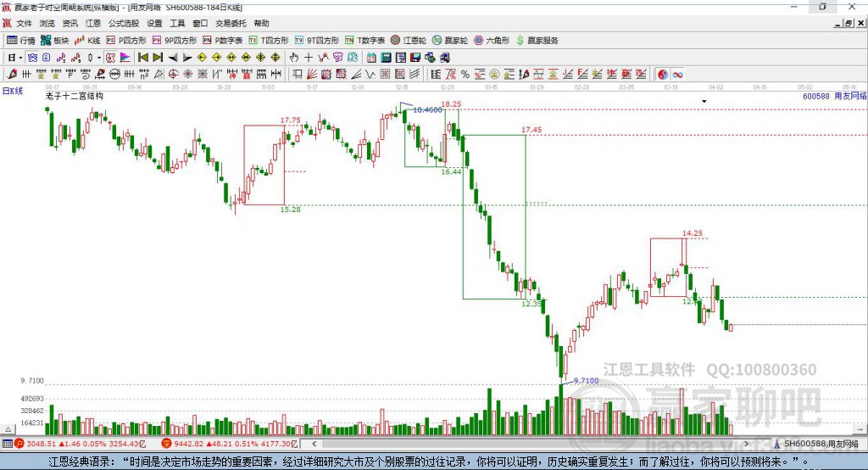
Task: Click the last yellow diamond expand icon
Action: (275, 58)
